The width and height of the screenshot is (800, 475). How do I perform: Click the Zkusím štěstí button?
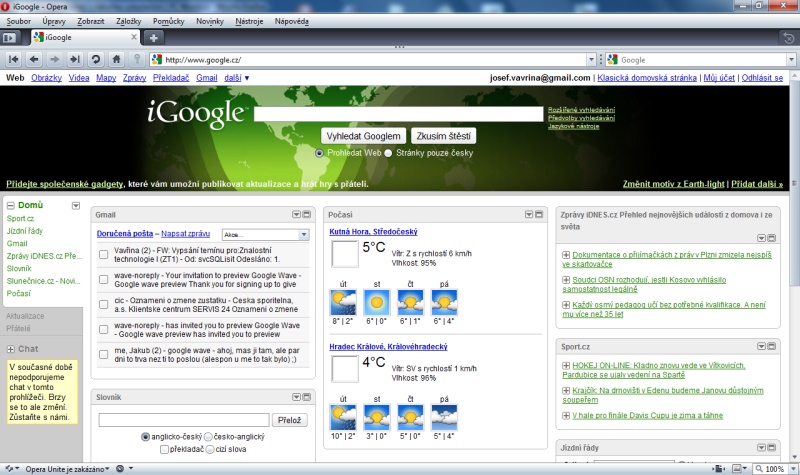click(x=443, y=136)
